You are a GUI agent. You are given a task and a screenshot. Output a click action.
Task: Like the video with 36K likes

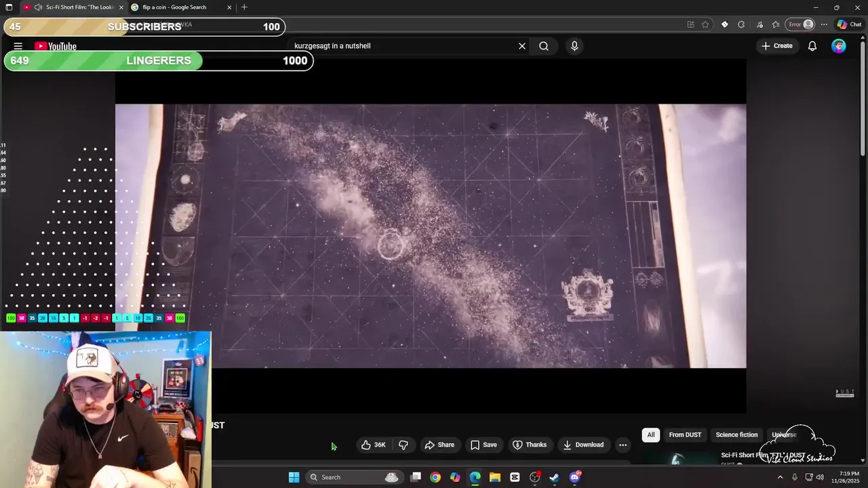pos(373,445)
